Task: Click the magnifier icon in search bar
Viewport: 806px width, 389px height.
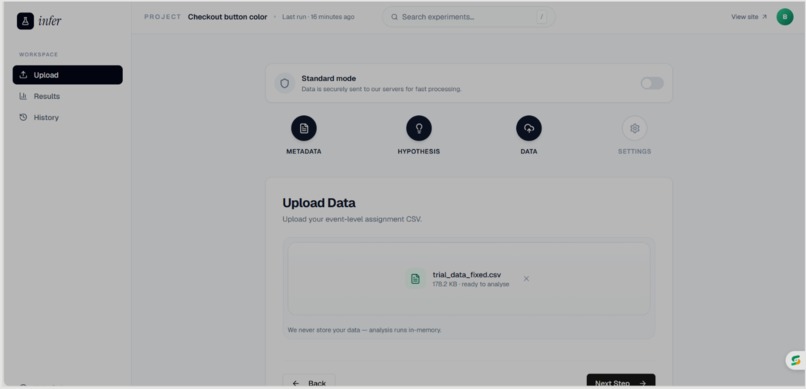Action: (x=394, y=17)
